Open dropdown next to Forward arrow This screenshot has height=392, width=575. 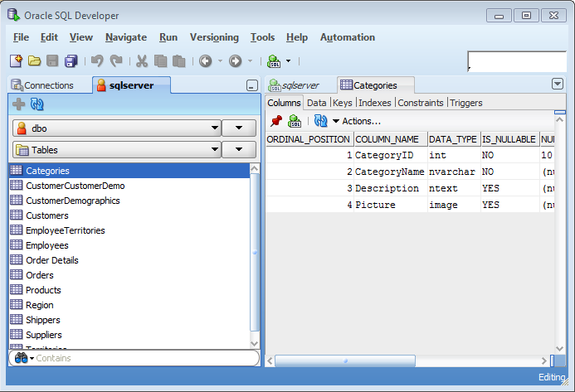(x=250, y=60)
